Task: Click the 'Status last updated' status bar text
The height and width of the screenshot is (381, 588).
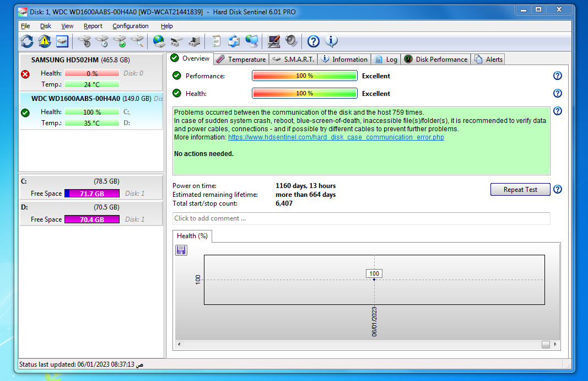Action: [x=81, y=364]
